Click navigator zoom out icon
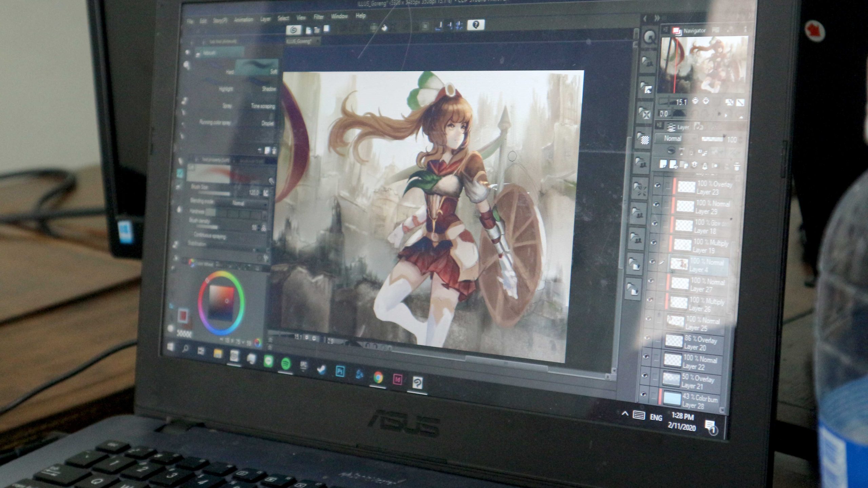 (695, 101)
